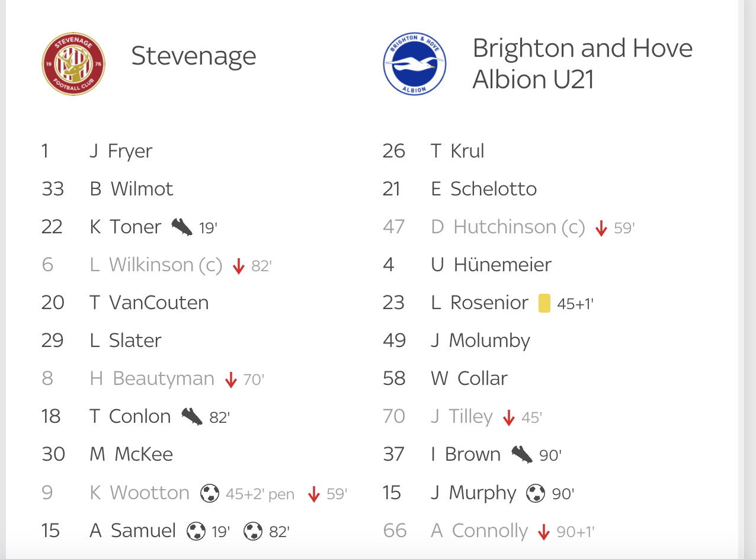Click the yellow card next to L Rosenior
This screenshot has height=559, width=756.
click(544, 303)
